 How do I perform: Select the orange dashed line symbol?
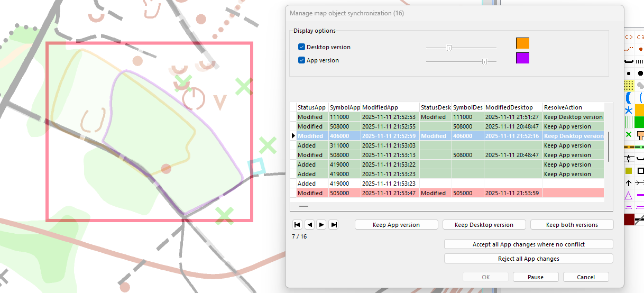(629, 146)
